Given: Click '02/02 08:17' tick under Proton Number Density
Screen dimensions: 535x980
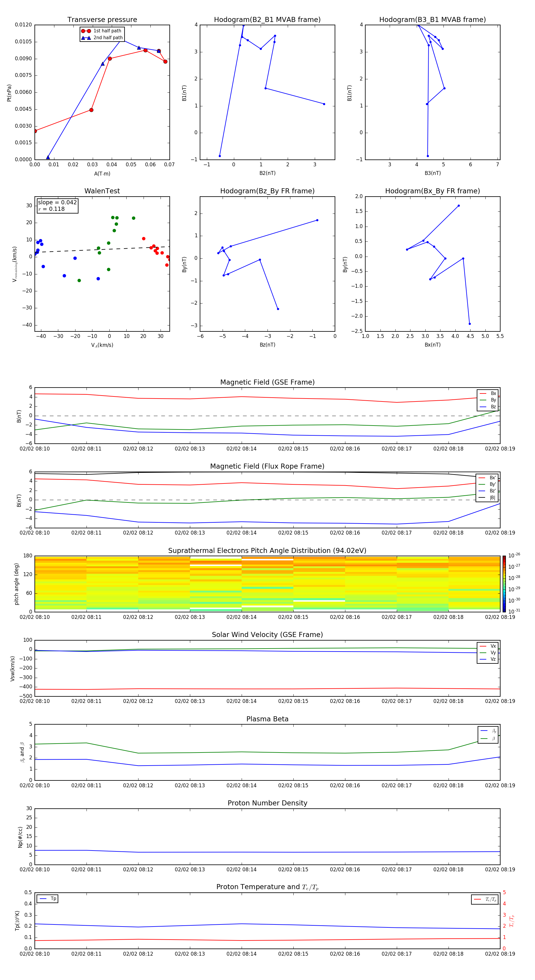Looking at the screenshot, I should pos(397,870).
